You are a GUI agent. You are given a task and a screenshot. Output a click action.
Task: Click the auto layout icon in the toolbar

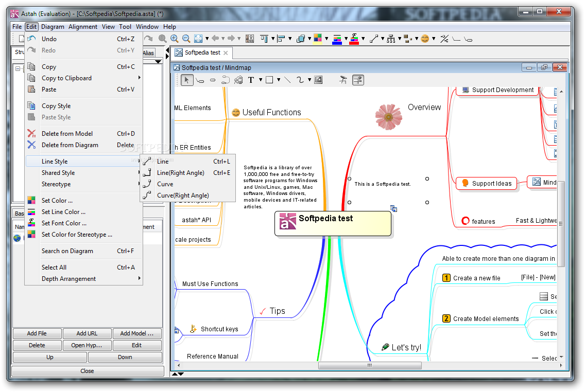tap(250, 39)
